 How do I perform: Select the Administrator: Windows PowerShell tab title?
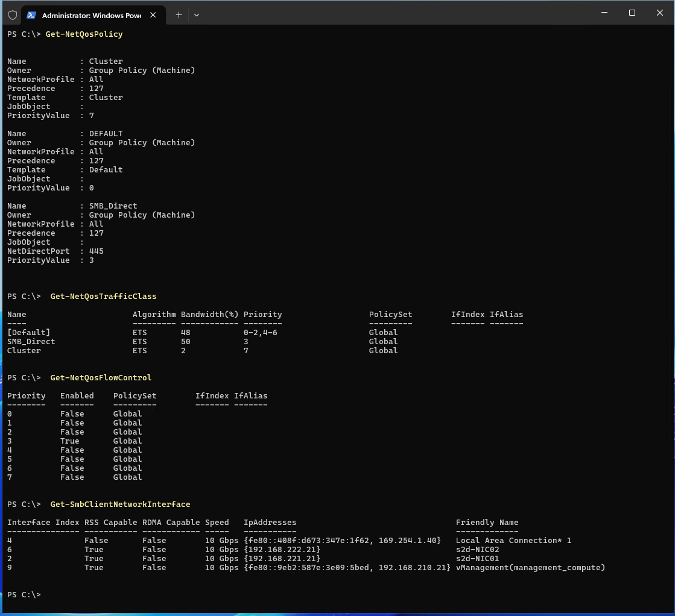91,15
